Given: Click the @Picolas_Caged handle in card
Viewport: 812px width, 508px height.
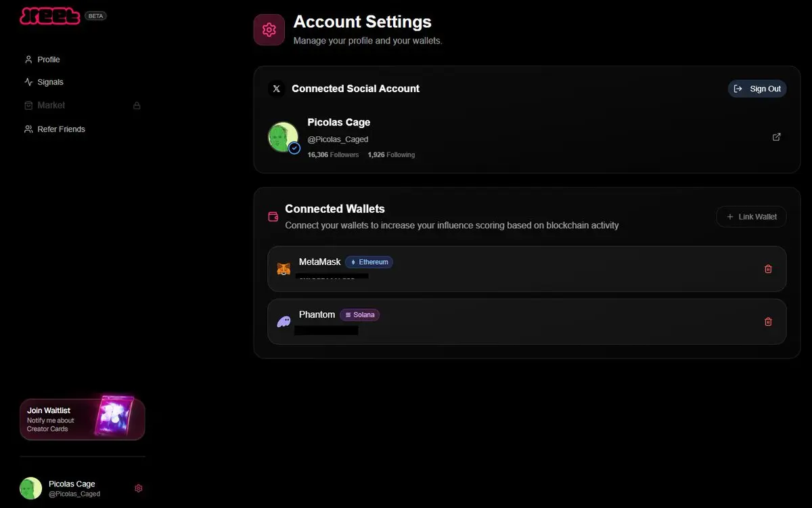Looking at the screenshot, I should 338,140.
